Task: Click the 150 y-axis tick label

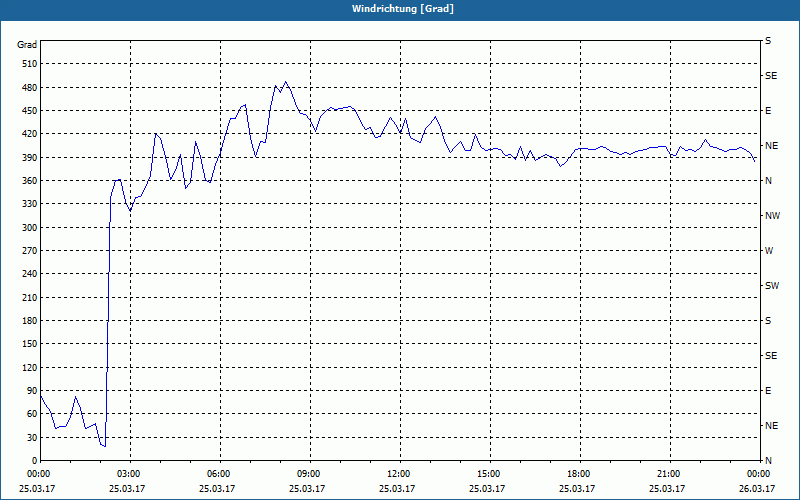Action: click(x=30, y=344)
